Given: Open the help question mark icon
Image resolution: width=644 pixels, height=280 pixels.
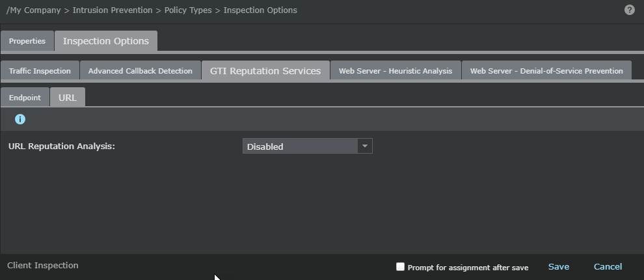Looking at the screenshot, I should point(629,10).
